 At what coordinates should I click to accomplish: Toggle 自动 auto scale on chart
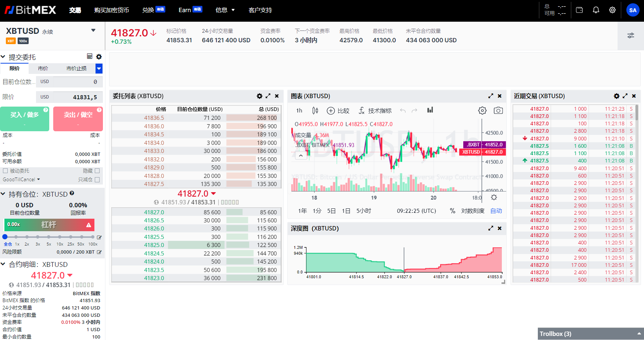[496, 211]
